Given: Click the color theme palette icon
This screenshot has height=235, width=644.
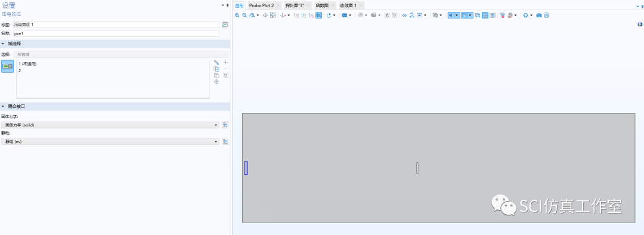Looking at the screenshot, I should pyautogui.click(x=510, y=15).
